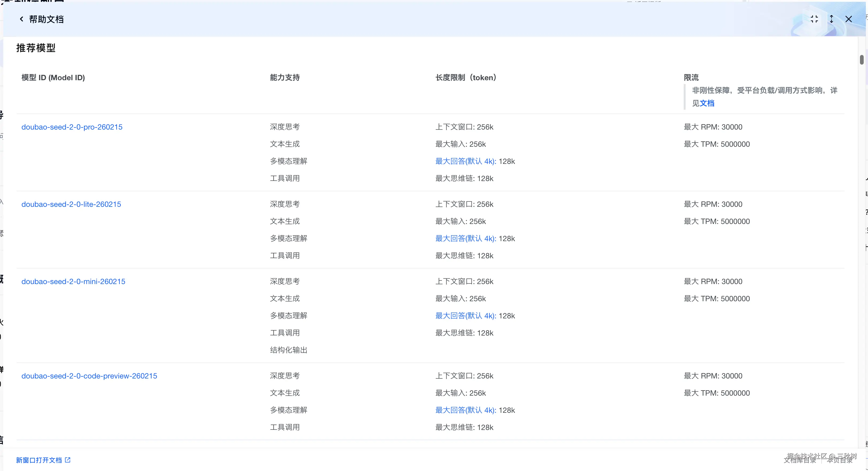Go back using the chevron beside 帮助文档

[21, 19]
